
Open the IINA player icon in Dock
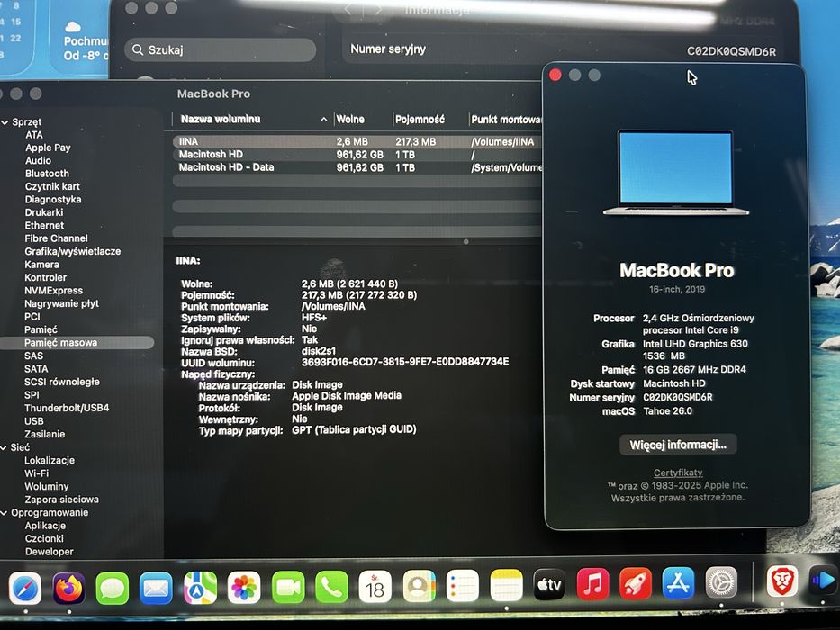tap(824, 580)
